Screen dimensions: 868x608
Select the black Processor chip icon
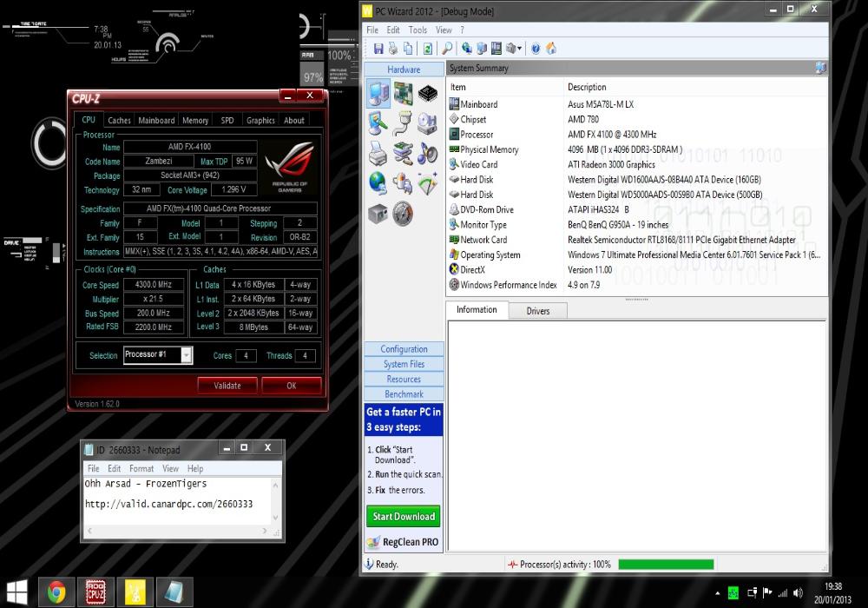pos(427,93)
